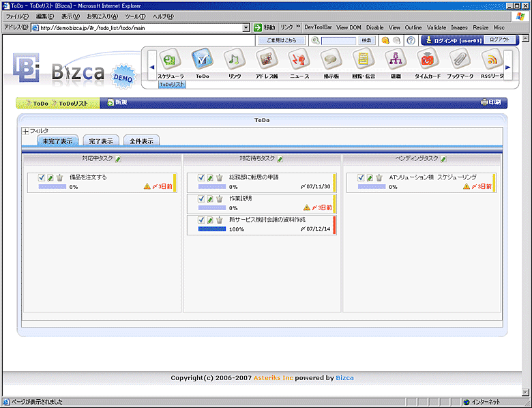Mark ATソリューション様 スケジューリング as complete
This screenshot has height=408, width=532.
361,177
